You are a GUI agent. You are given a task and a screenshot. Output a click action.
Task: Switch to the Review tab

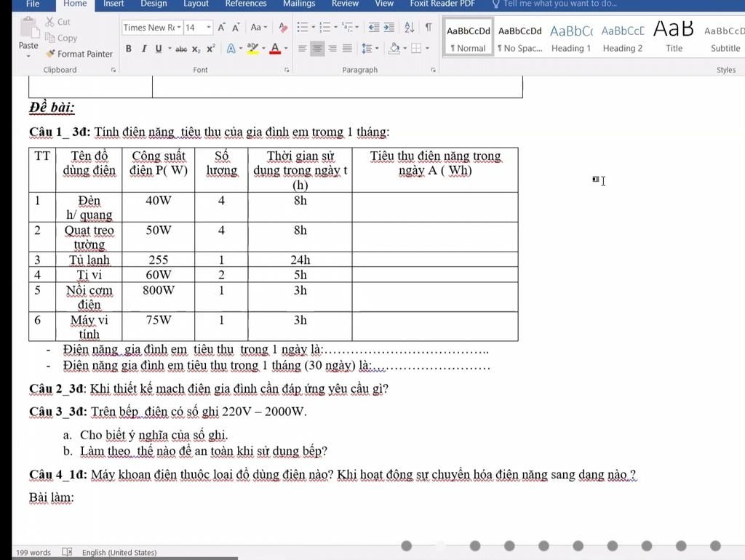[345, 4]
